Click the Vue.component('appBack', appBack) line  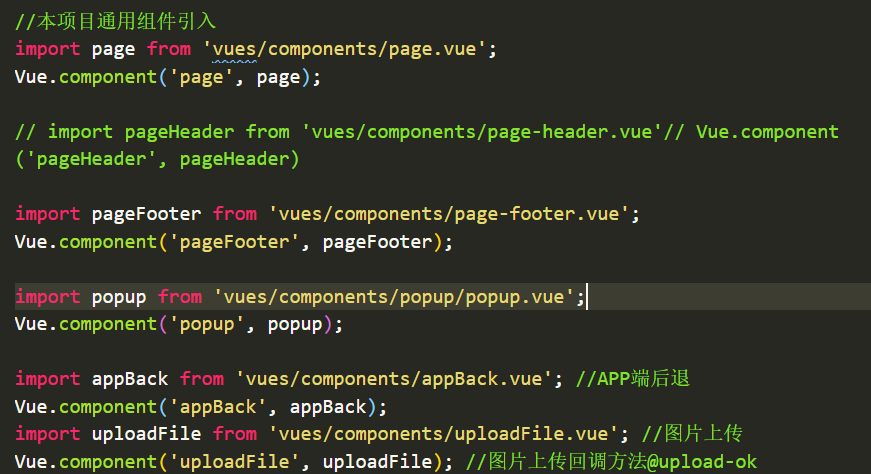pos(201,407)
